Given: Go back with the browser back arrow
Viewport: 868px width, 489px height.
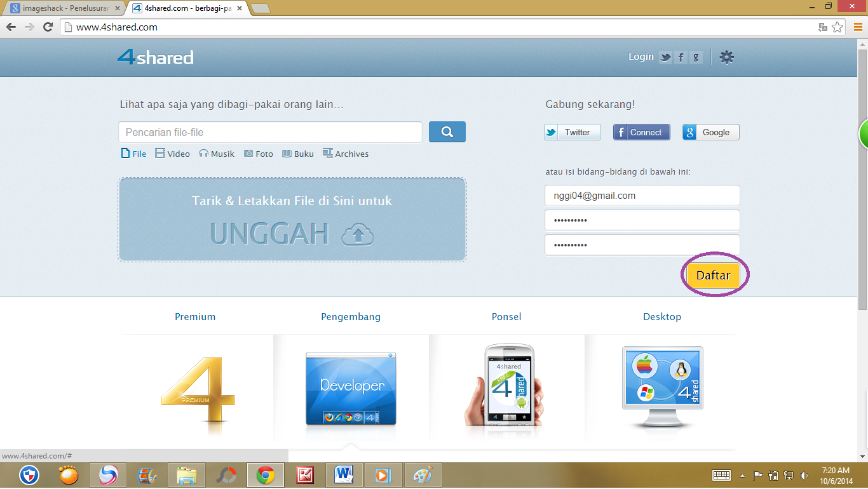Looking at the screenshot, I should pyautogui.click(x=11, y=27).
